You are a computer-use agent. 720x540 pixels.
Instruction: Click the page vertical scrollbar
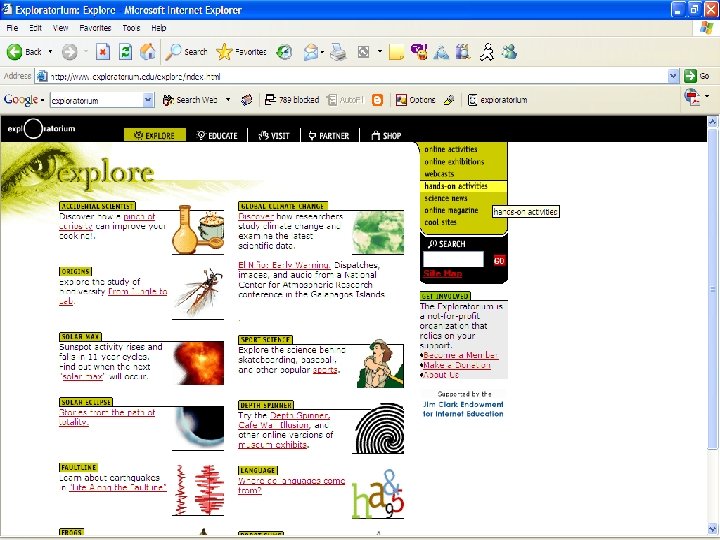tap(713, 287)
